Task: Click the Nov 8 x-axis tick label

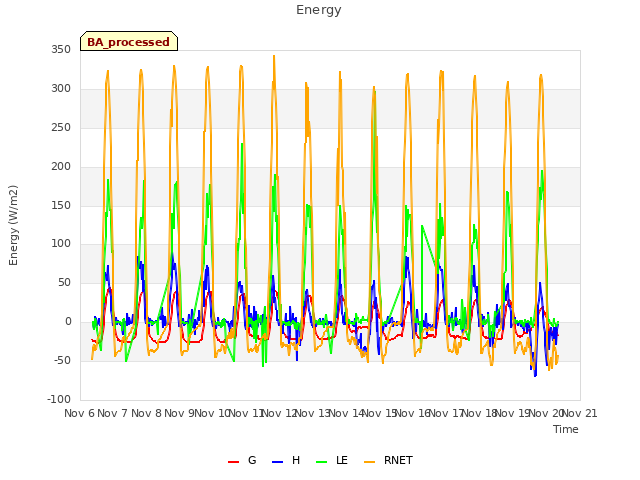Action: (x=147, y=413)
